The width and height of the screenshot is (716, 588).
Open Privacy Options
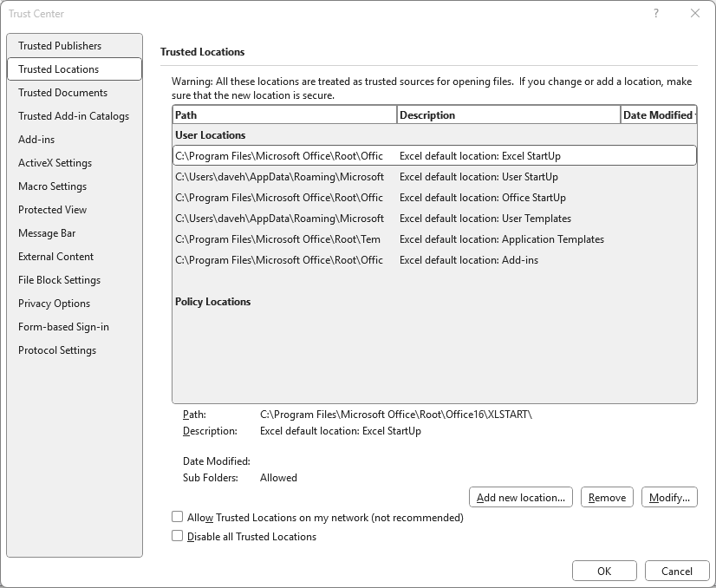pos(52,304)
